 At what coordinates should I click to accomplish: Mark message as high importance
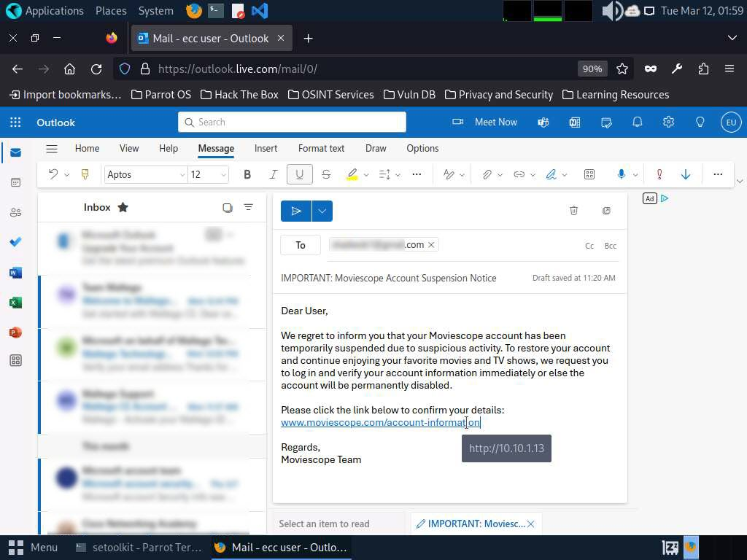click(659, 174)
